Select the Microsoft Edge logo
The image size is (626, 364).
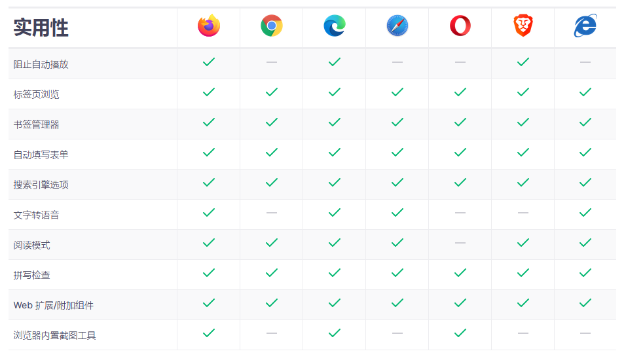click(x=335, y=26)
